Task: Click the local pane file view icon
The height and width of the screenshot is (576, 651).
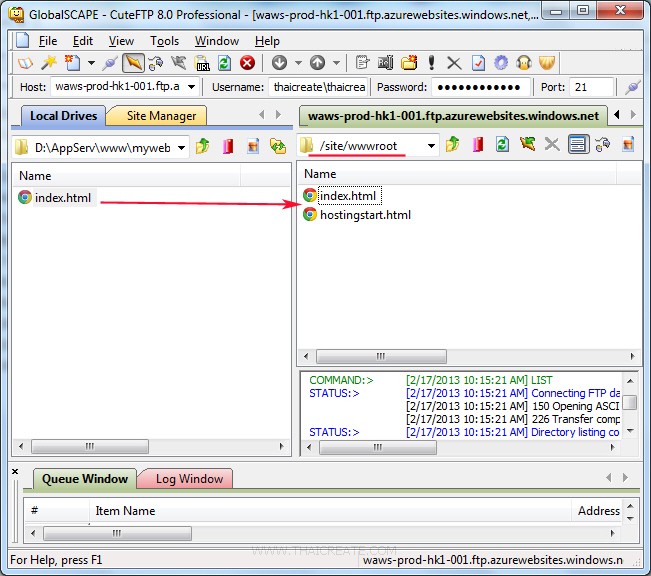Action: pos(253,146)
